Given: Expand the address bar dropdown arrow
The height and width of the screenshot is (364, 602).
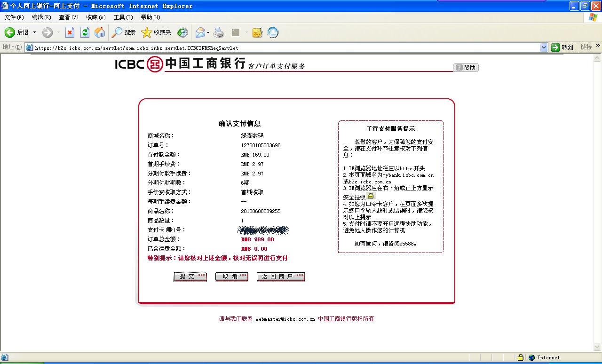Looking at the screenshot, I should 544,47.
